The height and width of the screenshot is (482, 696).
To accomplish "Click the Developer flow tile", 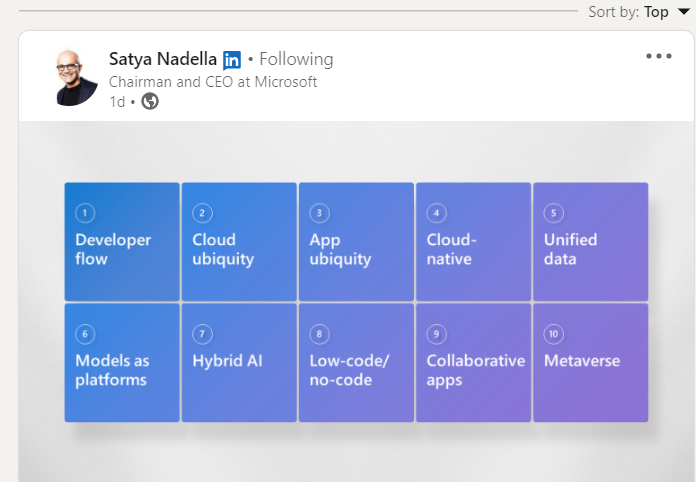I will tap(122, 242).
